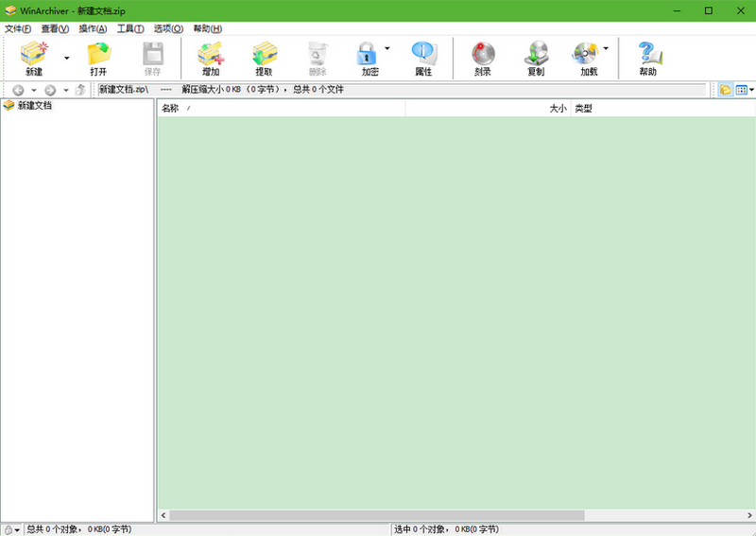
Task: Click the path field showing 新建文档.zip\
Action: click(403, 89)
